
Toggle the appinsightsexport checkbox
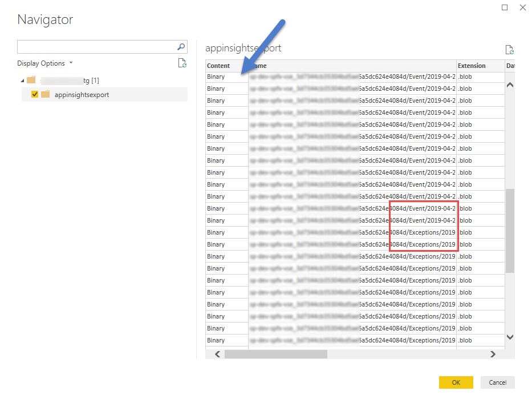click(x=35, y=94)
